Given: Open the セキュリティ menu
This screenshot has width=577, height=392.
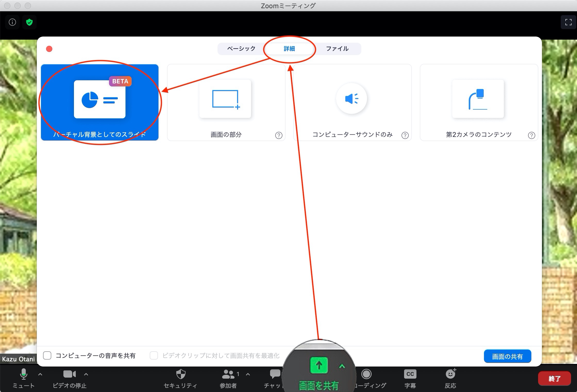Looking at the screenshot, I should click(180, 378).
